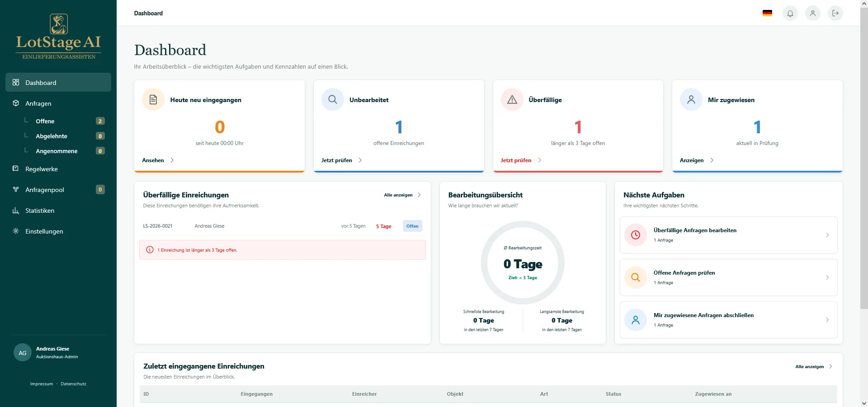Click the warning triangle icon on Überfällige card
Screen dimensions: 868x407
pyautogui.click(x=512, y=99)
